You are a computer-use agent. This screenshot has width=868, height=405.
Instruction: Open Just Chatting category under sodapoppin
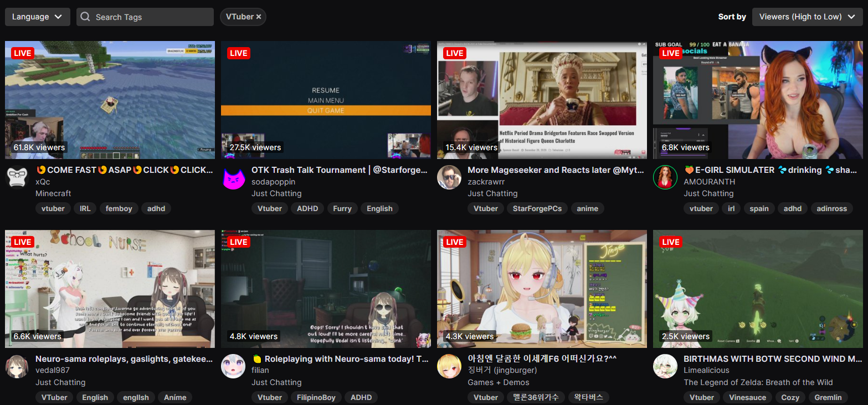tap(276, 193)
